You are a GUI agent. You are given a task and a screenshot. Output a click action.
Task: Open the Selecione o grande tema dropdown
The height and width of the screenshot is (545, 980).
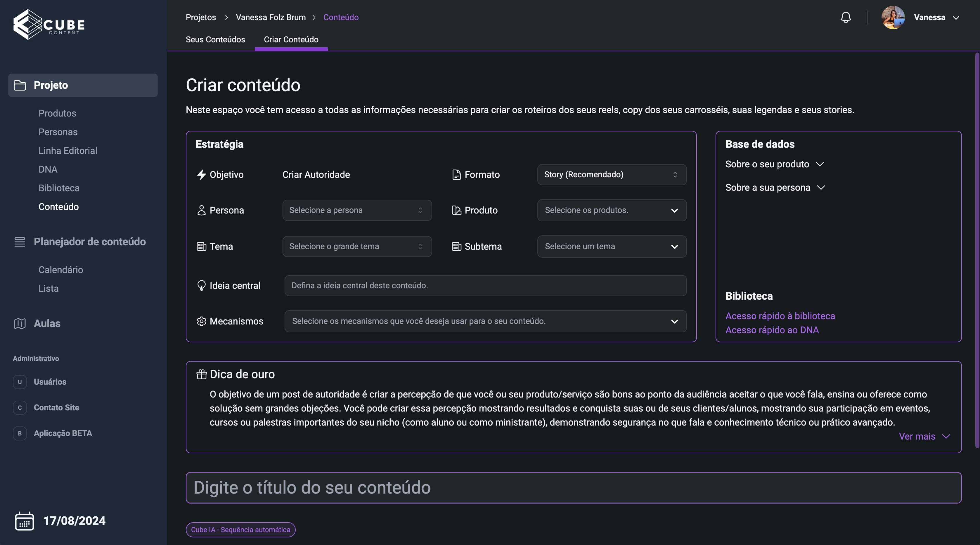[357, 247]
